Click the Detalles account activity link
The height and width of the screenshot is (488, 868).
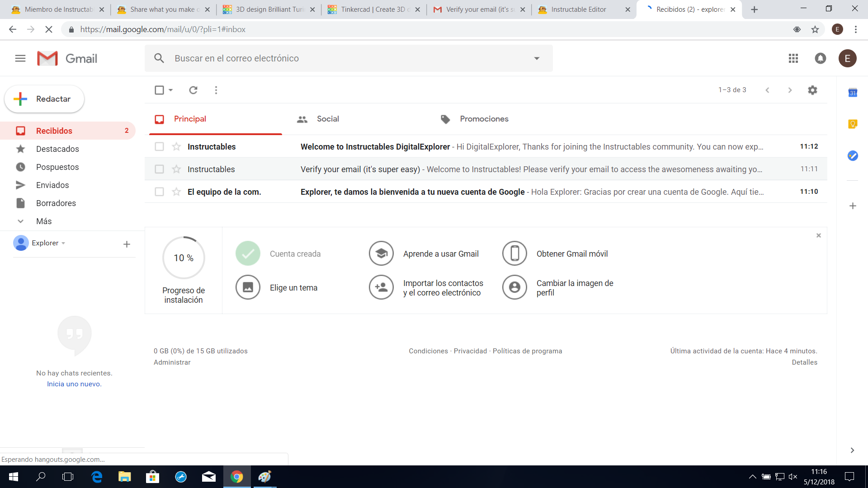(804, 362)
